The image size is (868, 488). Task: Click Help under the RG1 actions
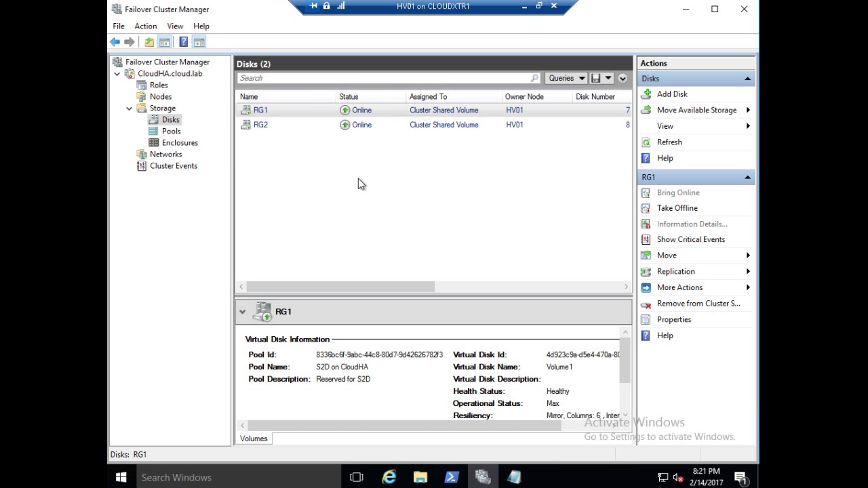(x=665, y=335)
